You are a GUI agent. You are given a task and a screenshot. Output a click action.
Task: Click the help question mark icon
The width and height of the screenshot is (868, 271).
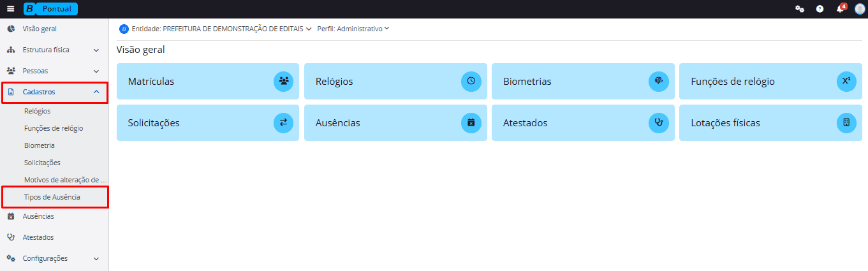tap(820, 9)
